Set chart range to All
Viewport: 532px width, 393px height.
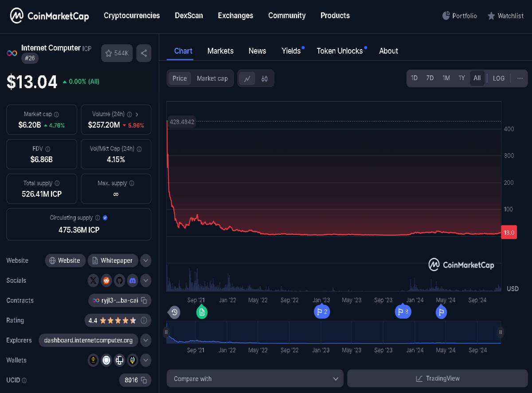[477, 78]
